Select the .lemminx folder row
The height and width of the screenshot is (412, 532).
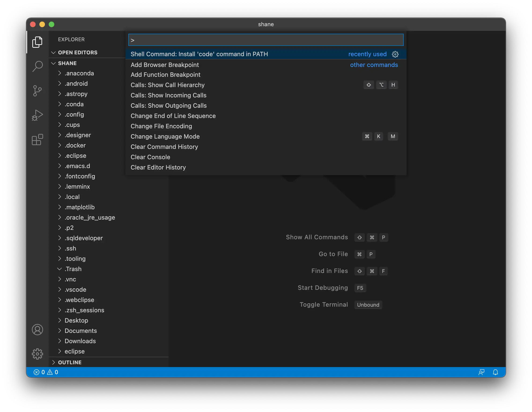(x=109, y=187)
